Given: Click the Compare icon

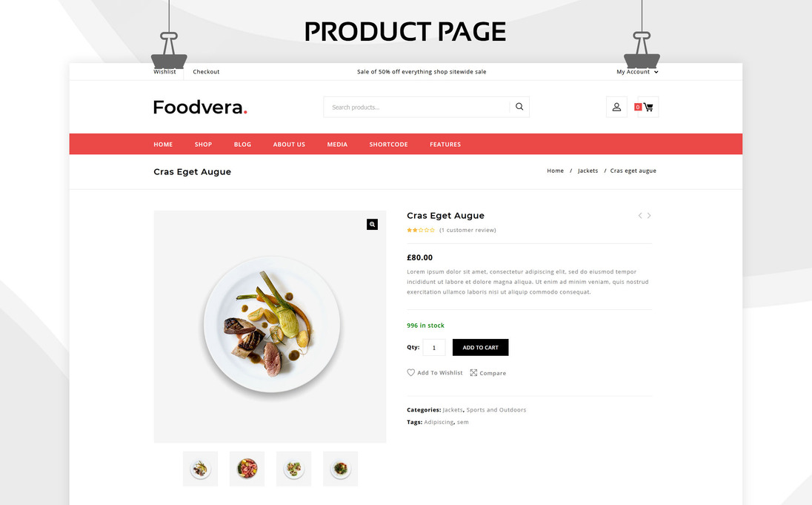Looking at the screenshot, I should 473,373.
